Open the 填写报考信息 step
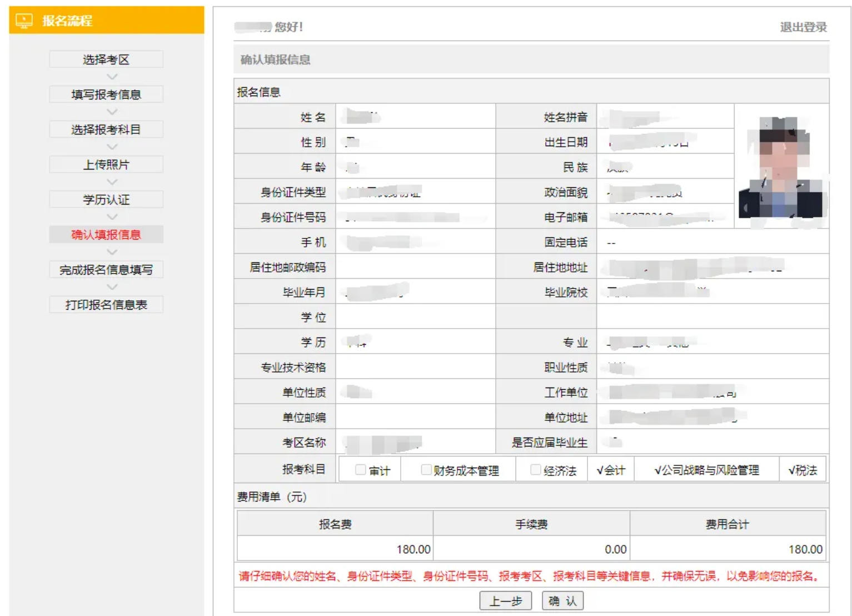 point(106,95)
